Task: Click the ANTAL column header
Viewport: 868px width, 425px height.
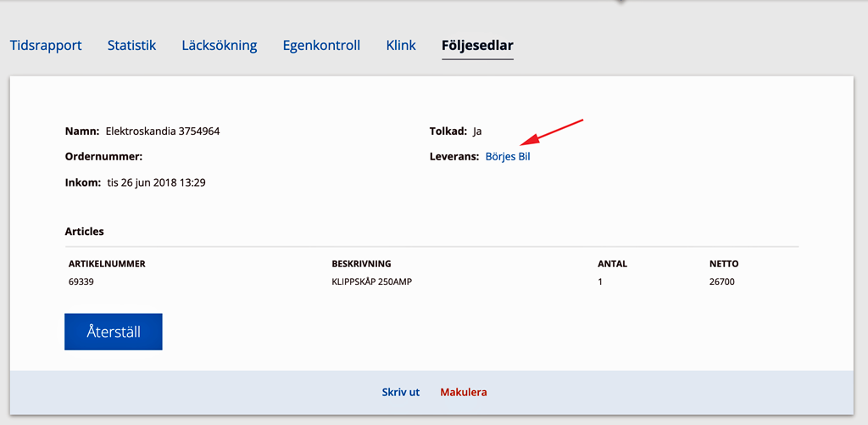Action: [612, 264]
